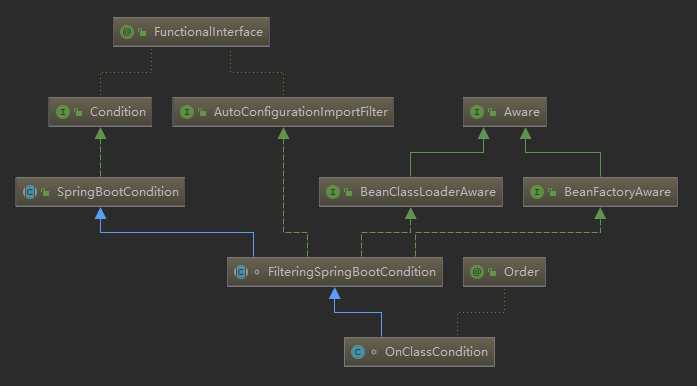
Task: Click the class icon on OnClassCondition node
Action: 358,352
